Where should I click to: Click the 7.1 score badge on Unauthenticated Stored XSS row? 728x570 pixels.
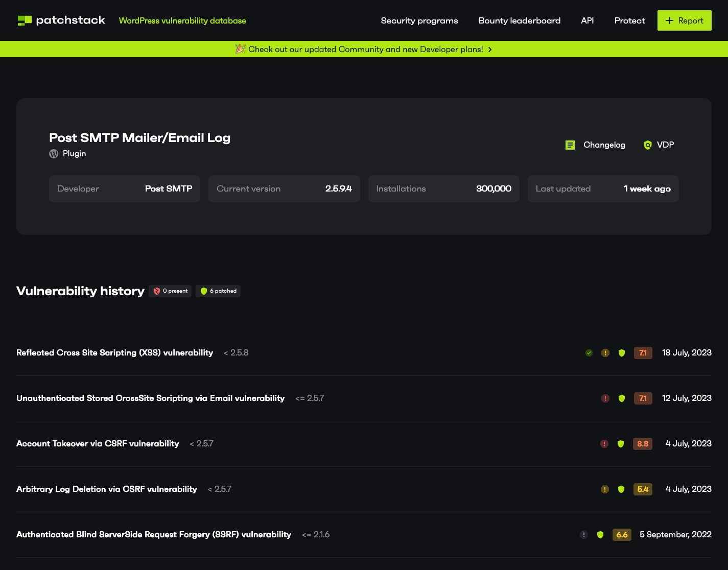643,398
